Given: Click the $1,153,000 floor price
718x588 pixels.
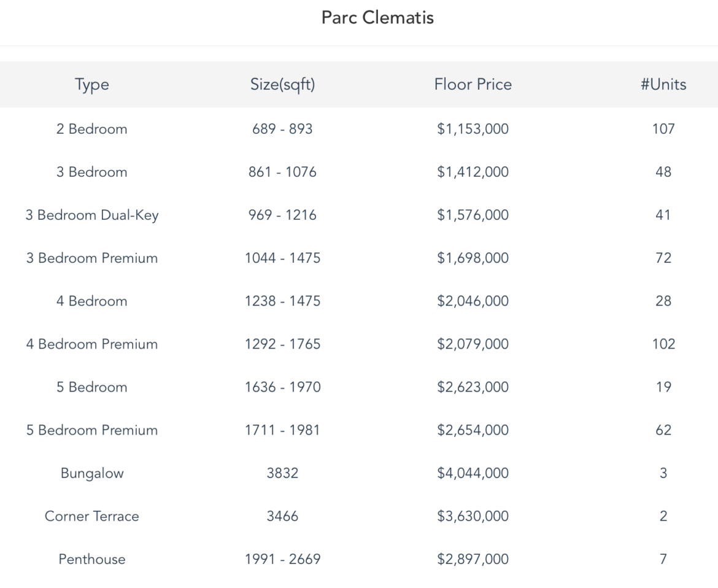Looking at the screenshot, I should [473, 129].
